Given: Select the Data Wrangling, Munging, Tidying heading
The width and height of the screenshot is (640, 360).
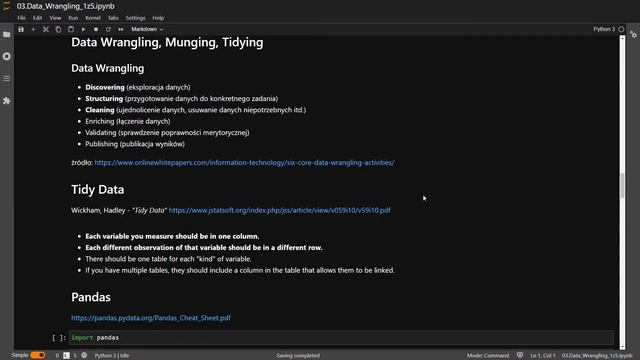Looking at the screenshot, I should click(167, 42).
